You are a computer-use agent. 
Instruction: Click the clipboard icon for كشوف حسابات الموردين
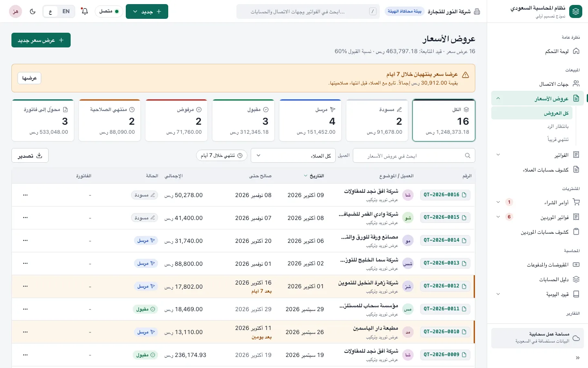576,232
